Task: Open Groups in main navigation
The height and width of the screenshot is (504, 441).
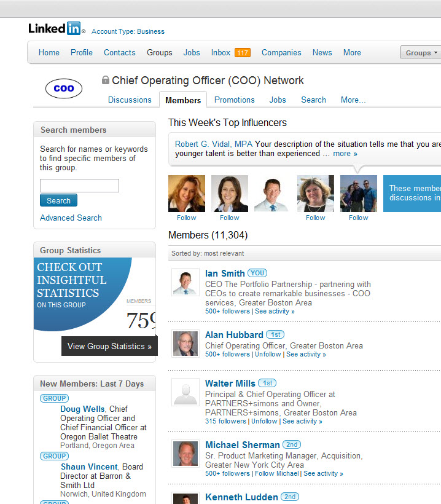Action: (159, 52)
